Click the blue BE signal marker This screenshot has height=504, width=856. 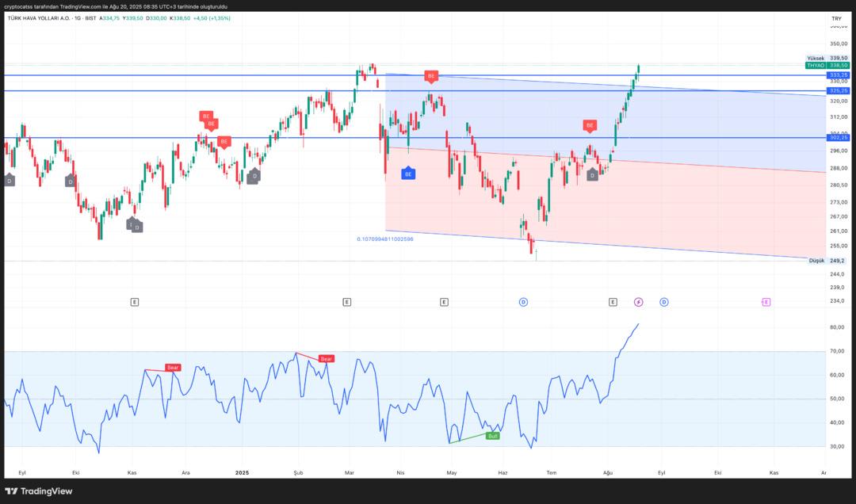[408, 174]
